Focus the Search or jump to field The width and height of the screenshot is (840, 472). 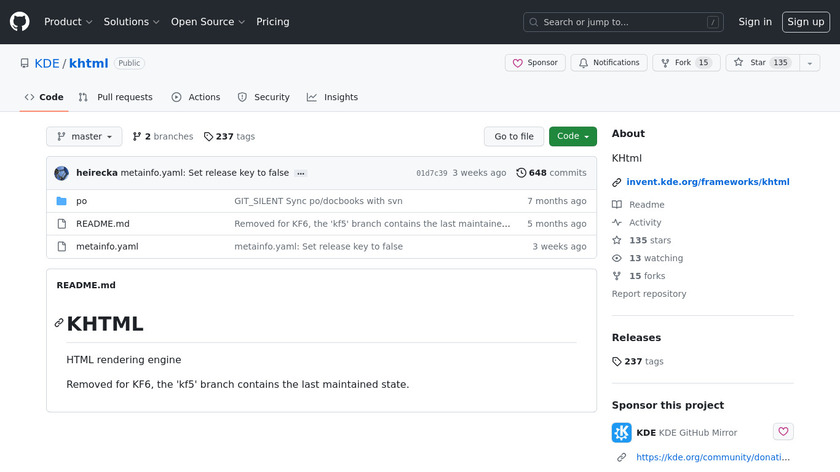point(623,22)
